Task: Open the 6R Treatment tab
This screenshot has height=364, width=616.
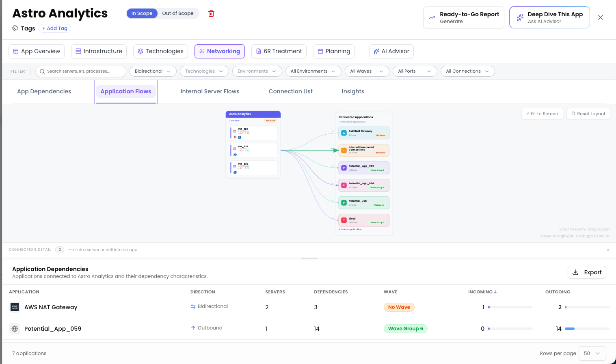Action: (x=279, y=51)
